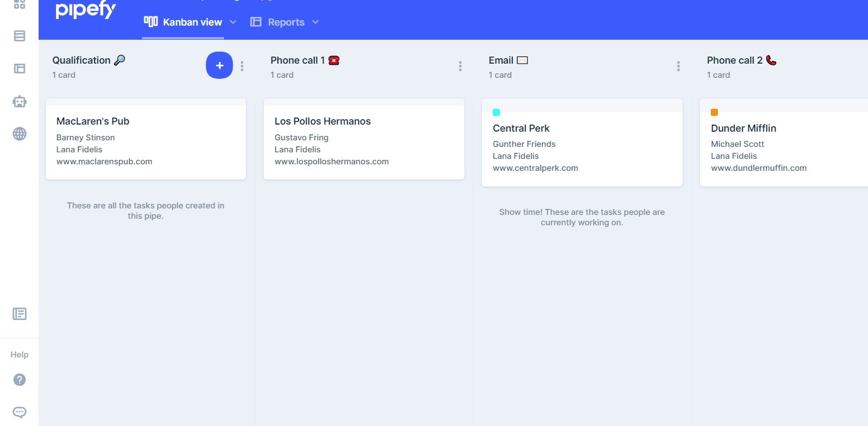
Task: Click the Email column title
Action: [501, 60]
